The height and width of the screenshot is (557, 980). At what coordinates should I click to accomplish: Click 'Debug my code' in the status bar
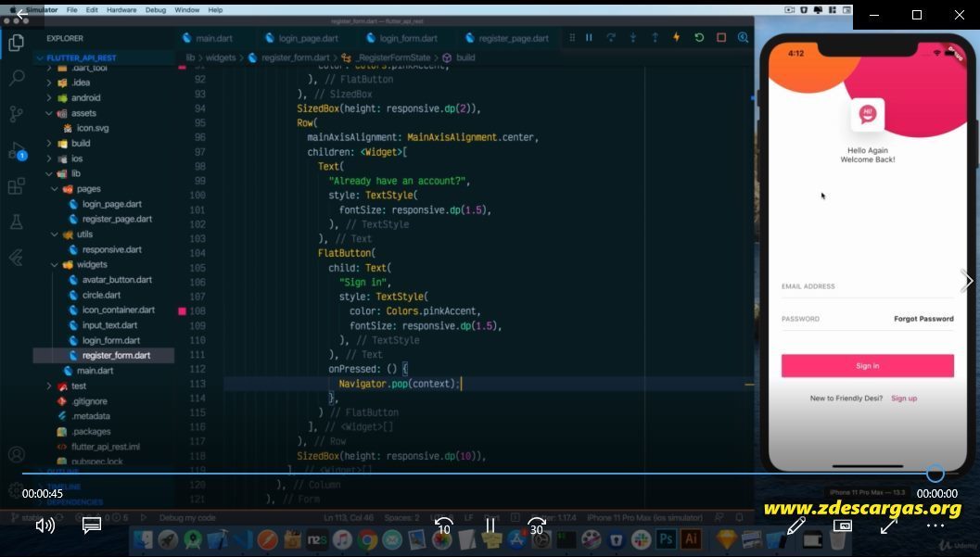click(x=187, y=518)
